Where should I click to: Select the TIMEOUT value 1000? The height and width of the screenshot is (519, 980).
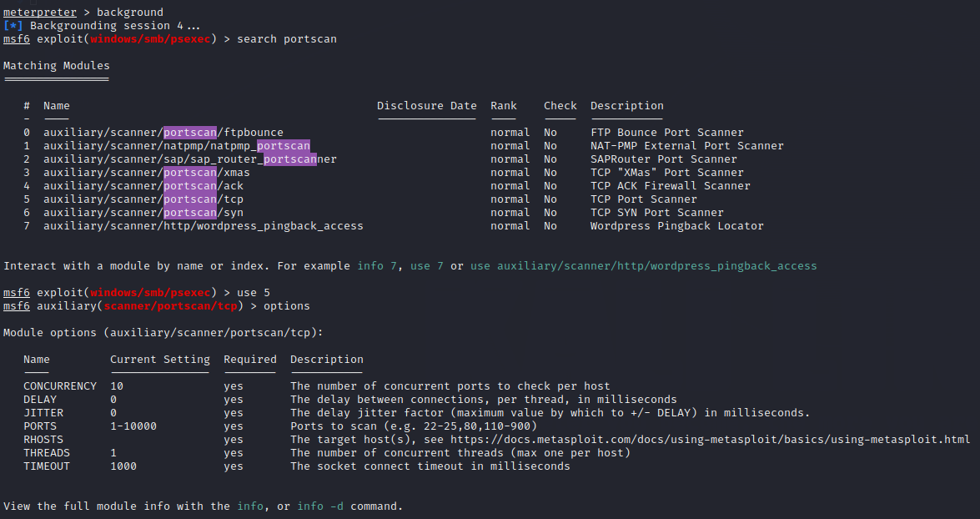click(123, 466)
